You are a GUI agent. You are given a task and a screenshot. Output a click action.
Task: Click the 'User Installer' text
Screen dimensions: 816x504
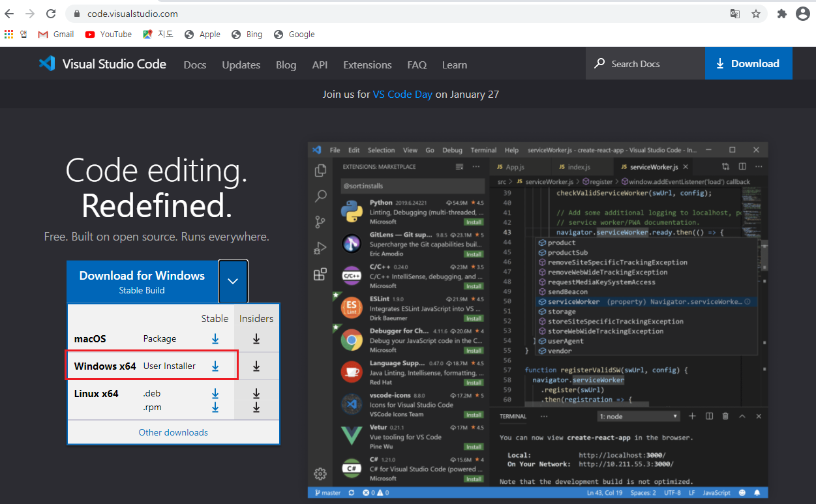170,366
